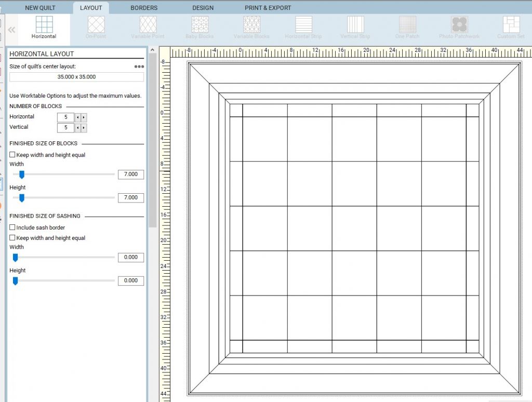Click the block Width slider handle
Viewport: 532px width, 402px height.
[x=22, y=175]
